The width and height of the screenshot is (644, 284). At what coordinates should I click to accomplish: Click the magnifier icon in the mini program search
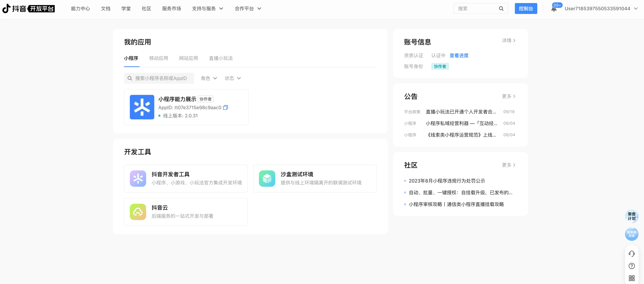click(x=130, y=78)
